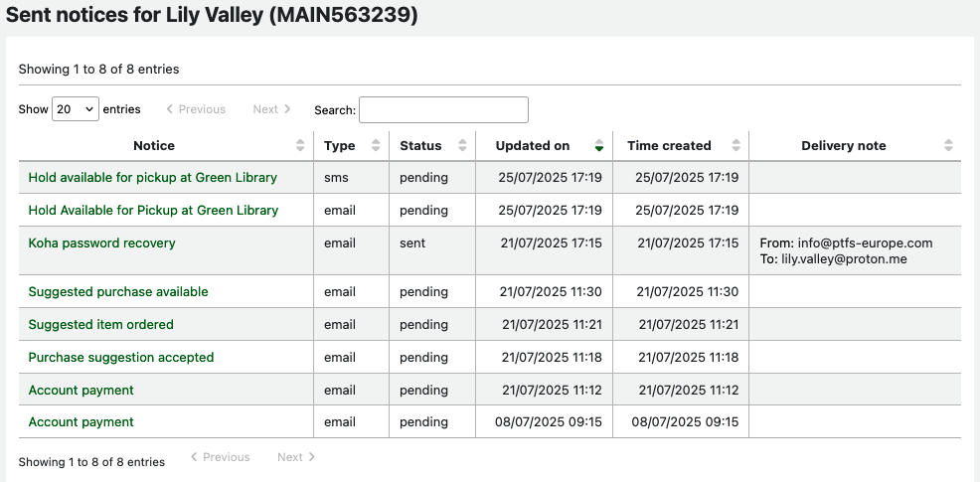Viewport: 980px width, 482px height.
Task: Click in the Search input field
Action: [x=443, y=109]
